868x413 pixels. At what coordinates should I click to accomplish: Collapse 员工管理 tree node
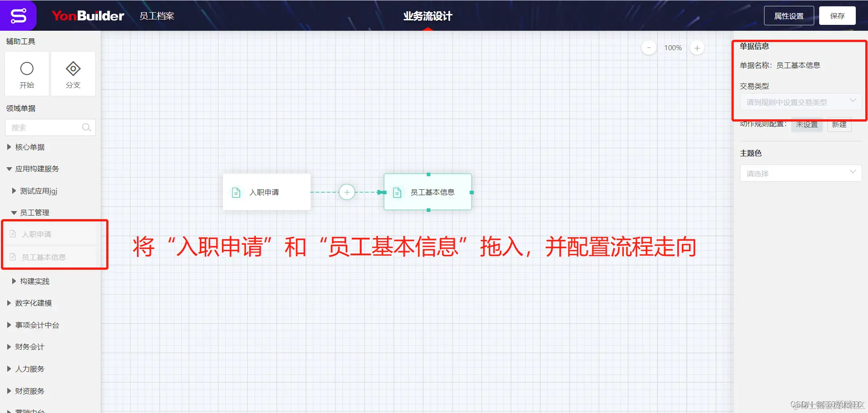tap(14, 212)
